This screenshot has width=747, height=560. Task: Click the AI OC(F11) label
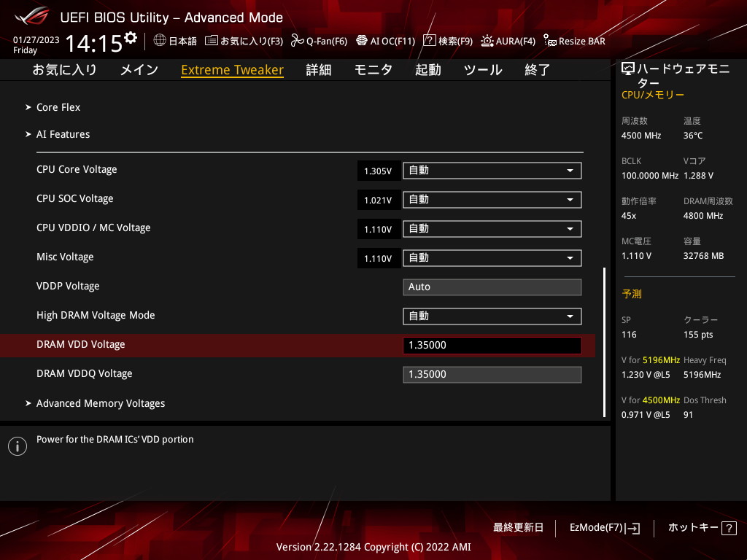point(392,41)
